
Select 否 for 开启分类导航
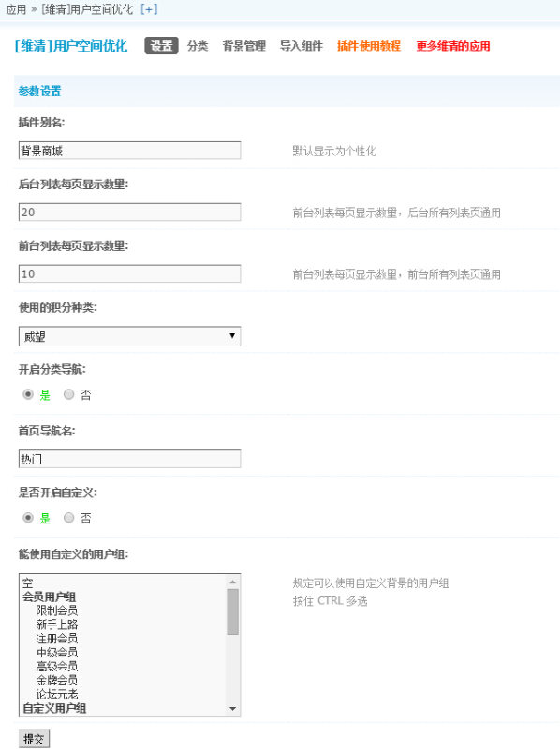pyautogui.click(x=69, y=394)
